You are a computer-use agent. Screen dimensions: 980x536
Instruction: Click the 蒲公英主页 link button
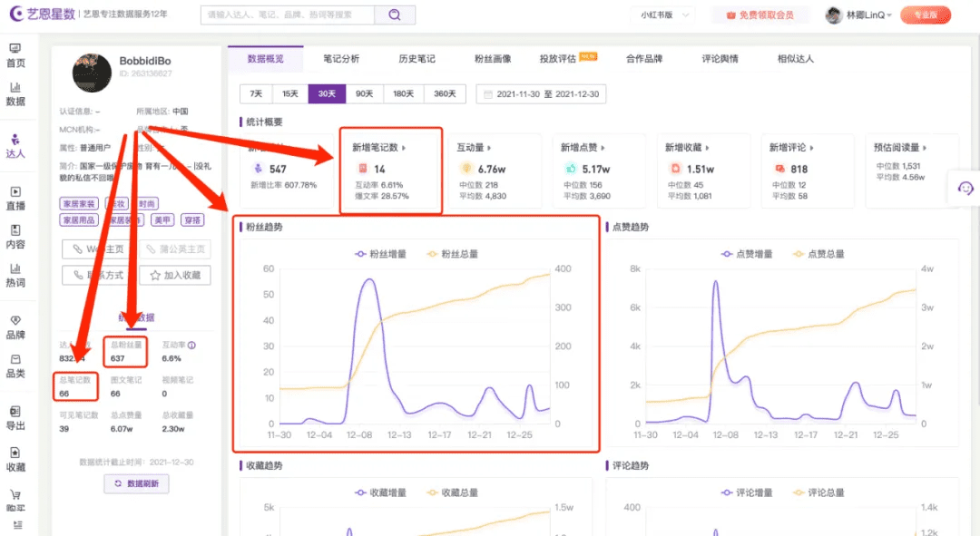(175, 249)
